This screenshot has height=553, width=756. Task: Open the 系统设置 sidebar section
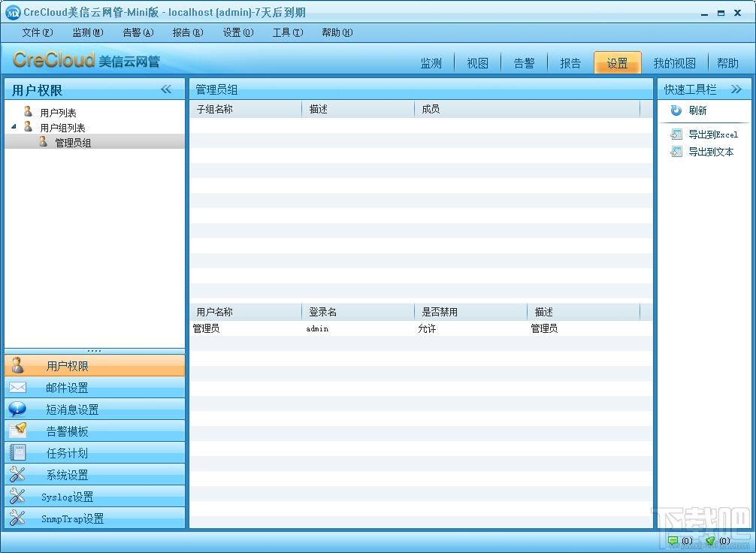95,474
